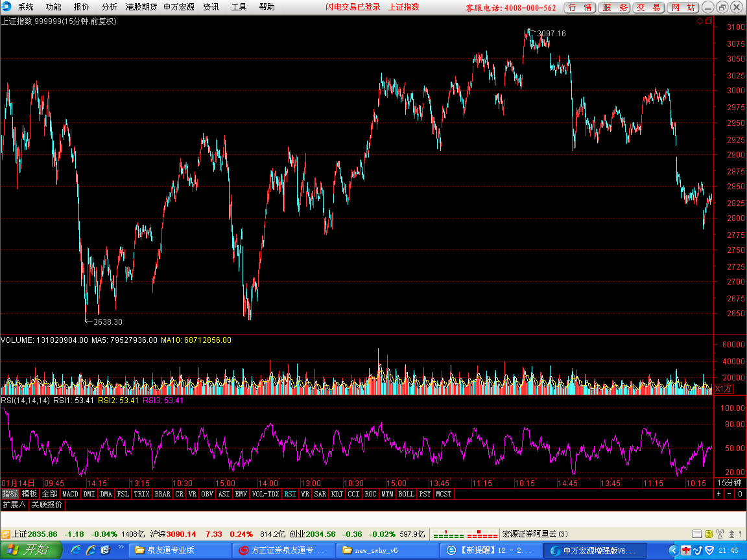Click the blue arrow tray icon

click(698, 550)
